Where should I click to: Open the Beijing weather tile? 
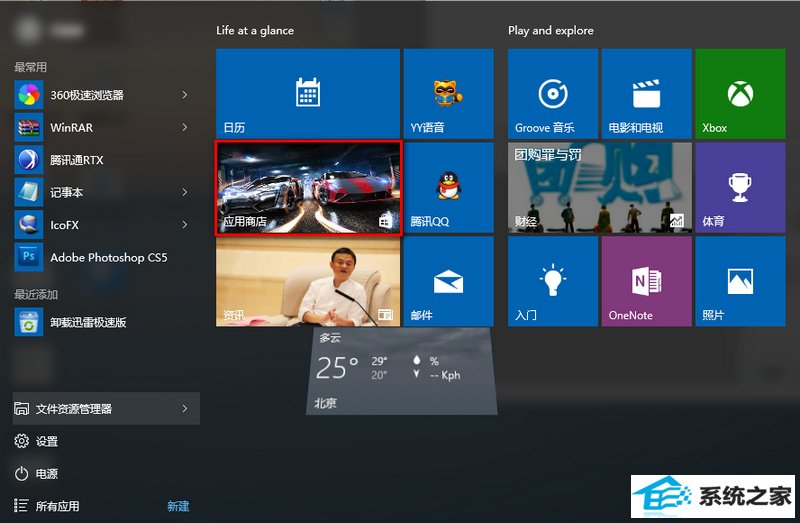(x=402, y=371)
